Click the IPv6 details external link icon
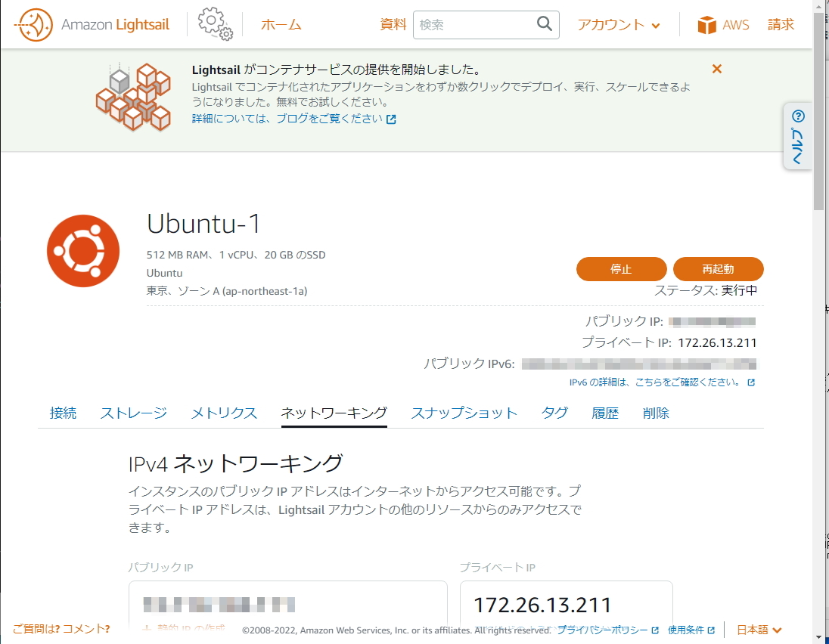This screenshot has height=644, width=829. [x=751, y=382]
